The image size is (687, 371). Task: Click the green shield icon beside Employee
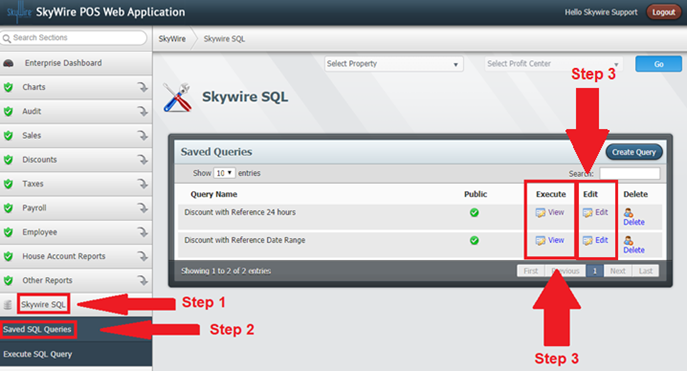(8, 232)
